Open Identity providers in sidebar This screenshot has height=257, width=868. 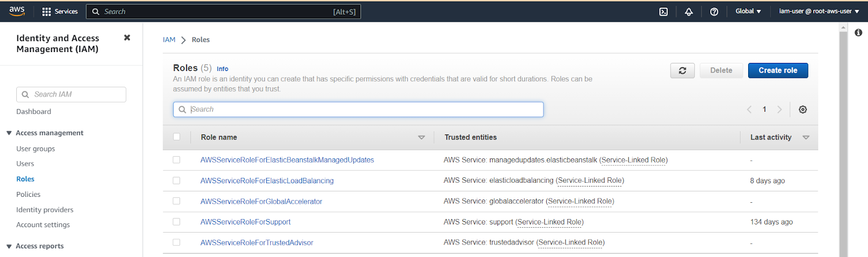(x=45, y=209)
